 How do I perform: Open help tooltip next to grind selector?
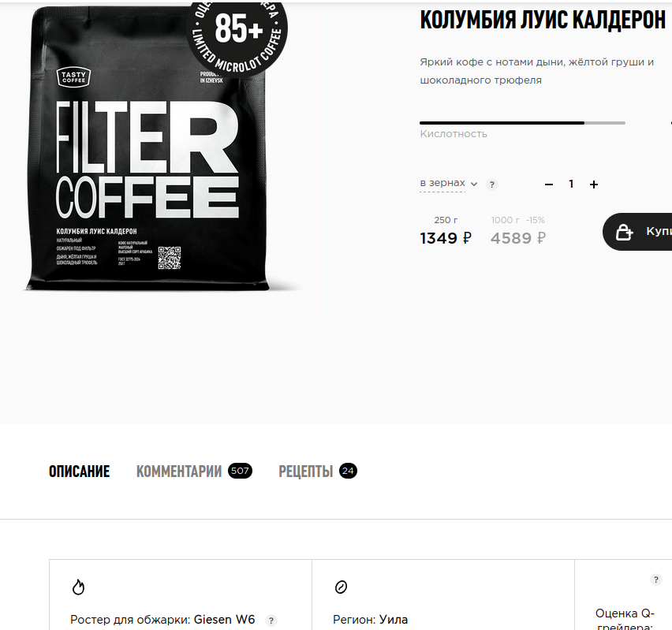click(x=492, y=185)
